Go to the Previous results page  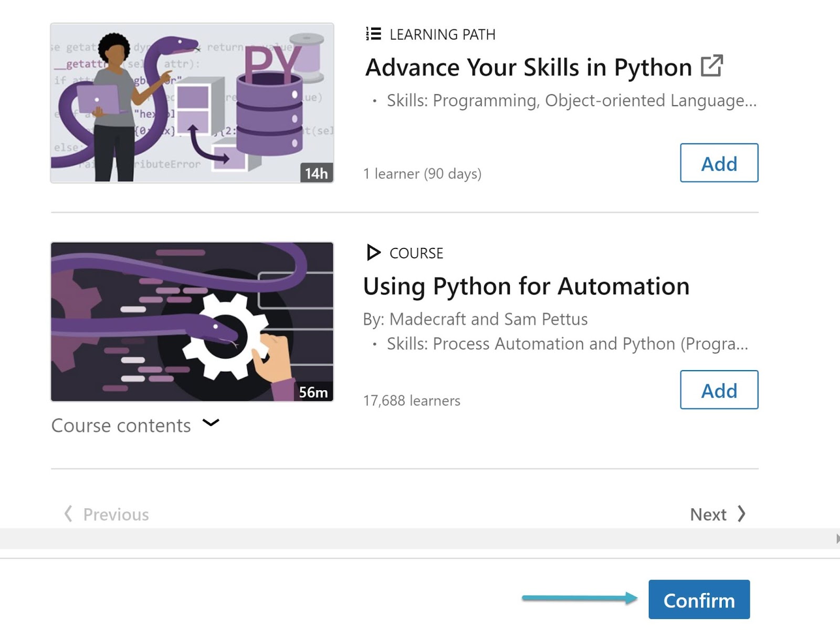point(115,515)
